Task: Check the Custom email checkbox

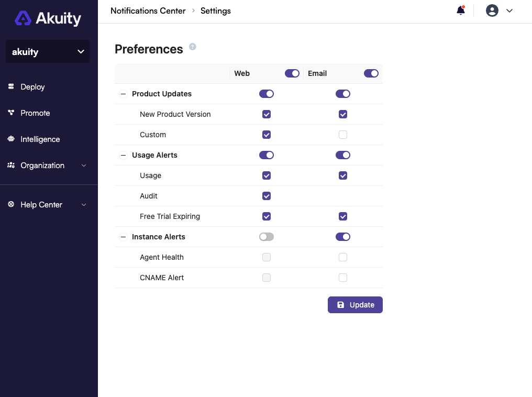Action: point(343,135)
